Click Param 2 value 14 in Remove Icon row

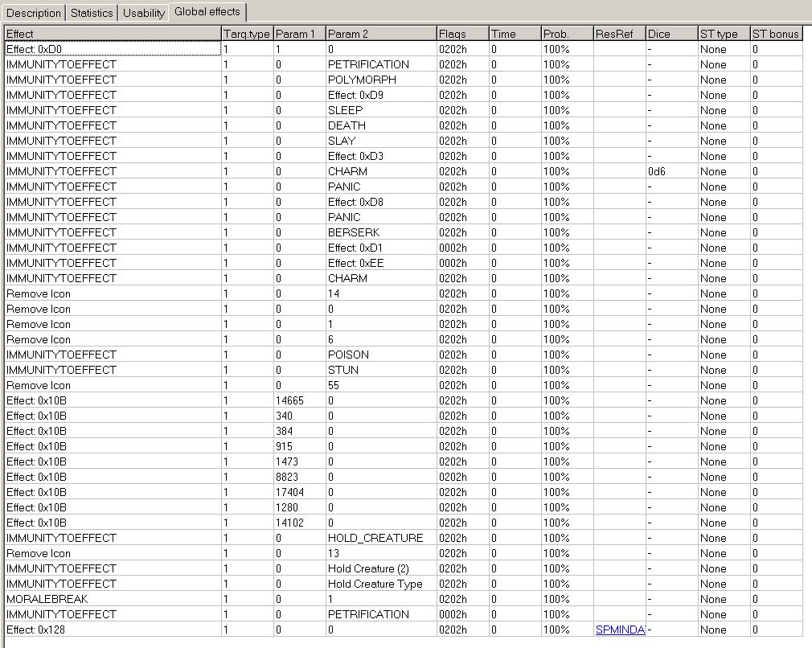point(381,293)
